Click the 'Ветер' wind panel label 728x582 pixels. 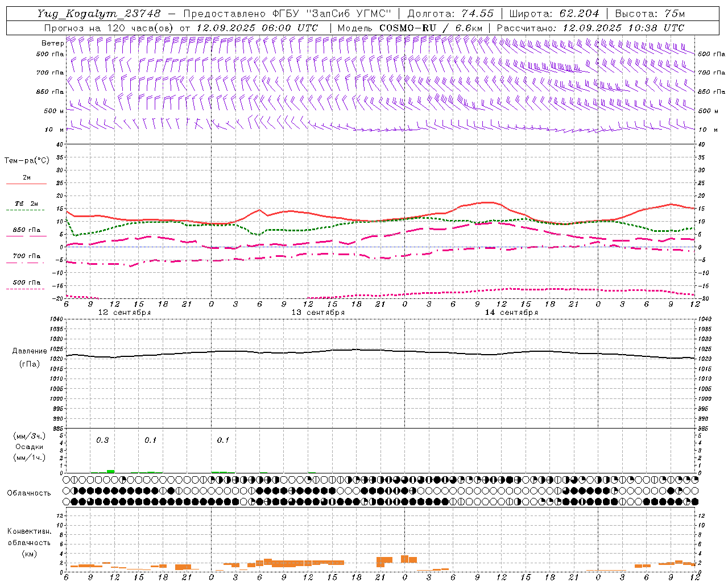[52, 43]
